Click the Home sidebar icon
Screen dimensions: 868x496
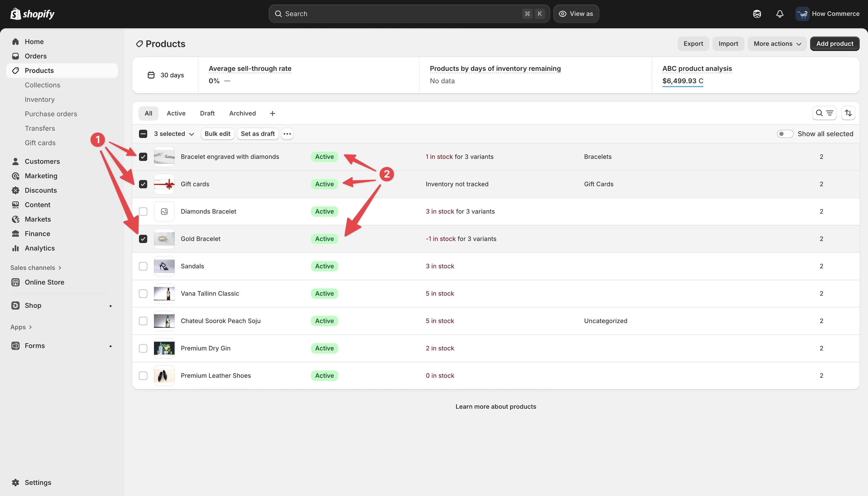15,42
